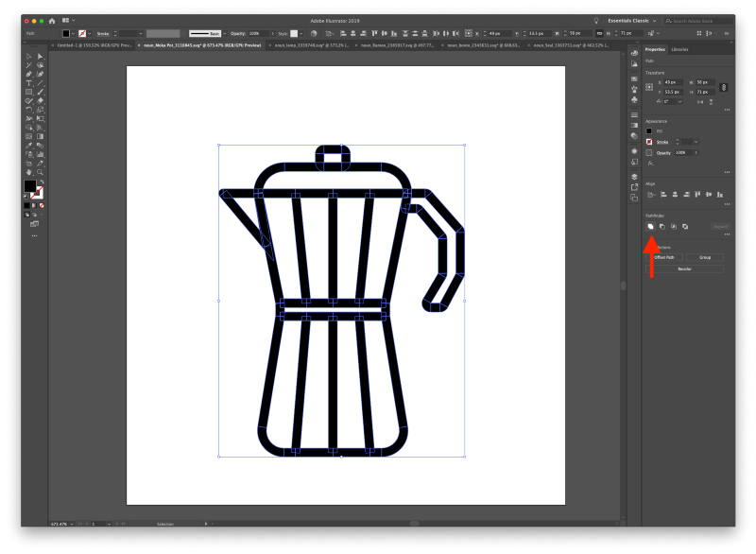The height and width of the screenshot is (554, 756).
Task: Click Flip Horizontal icon in Transform
Action: tap(700, 102)
